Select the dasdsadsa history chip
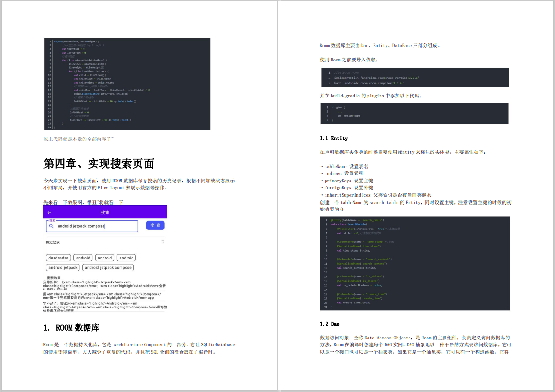 tap(58, 258)
